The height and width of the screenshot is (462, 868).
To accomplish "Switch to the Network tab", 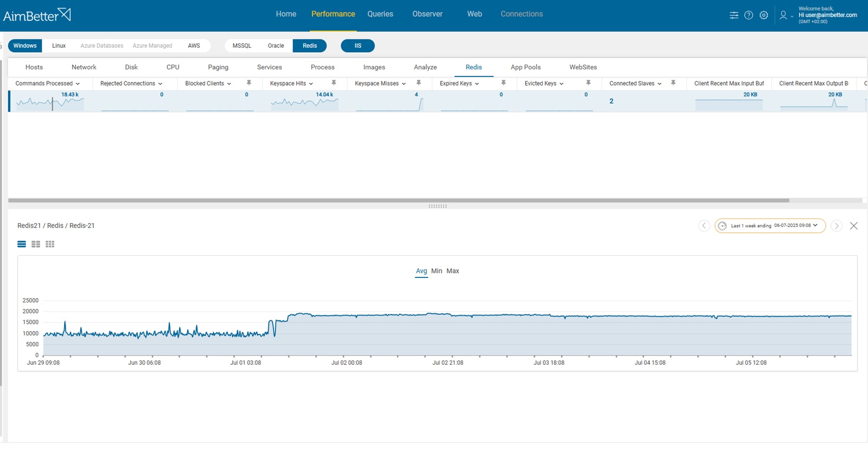I will click(x=84, y=67).
